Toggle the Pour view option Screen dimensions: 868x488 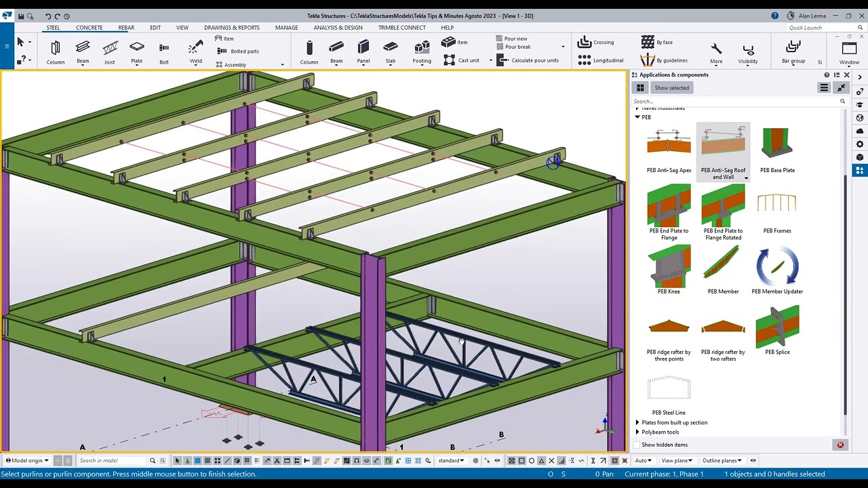pyautogui.click(x=511, y=39)
